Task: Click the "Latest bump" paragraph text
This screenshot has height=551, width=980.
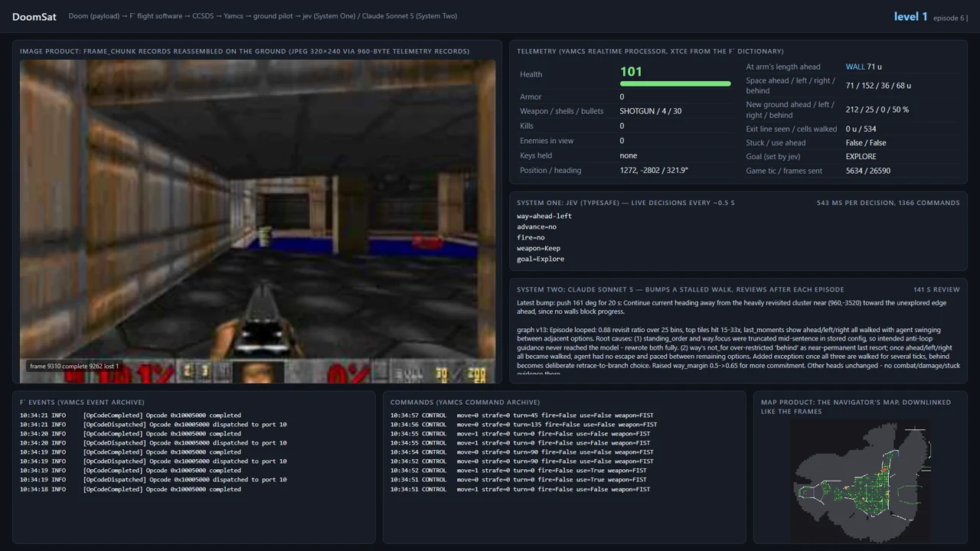Action: click(733, 307)
